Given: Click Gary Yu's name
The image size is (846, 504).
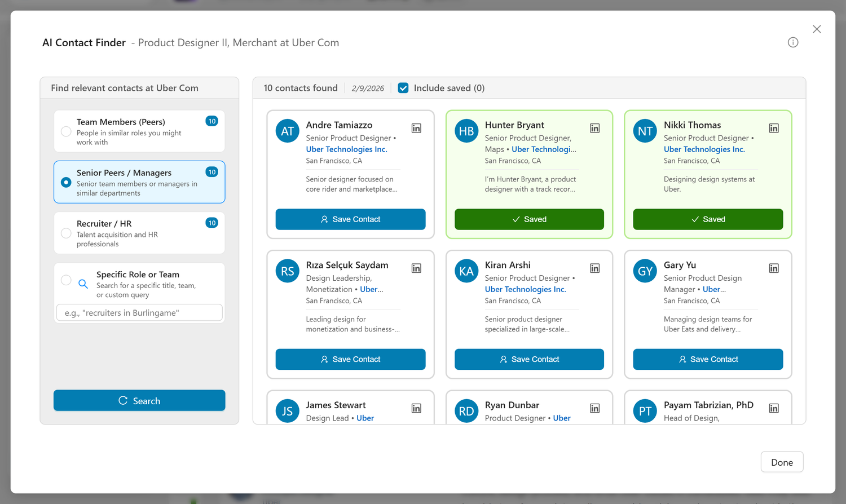Looking at the screenshot, I should click(x=680, y=265).
